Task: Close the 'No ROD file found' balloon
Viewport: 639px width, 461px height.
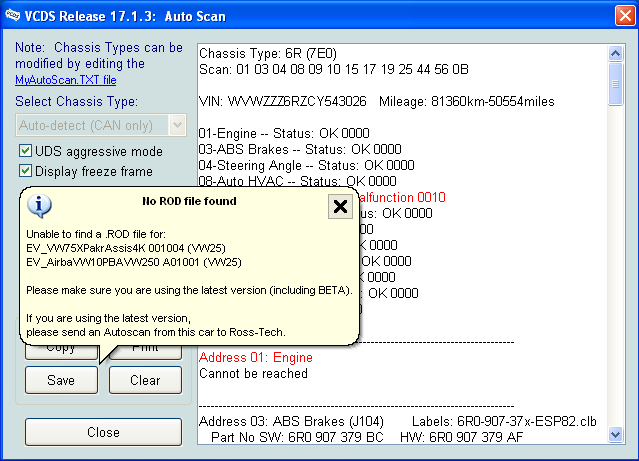Action: pyautogui.click(x=340, y=207)
